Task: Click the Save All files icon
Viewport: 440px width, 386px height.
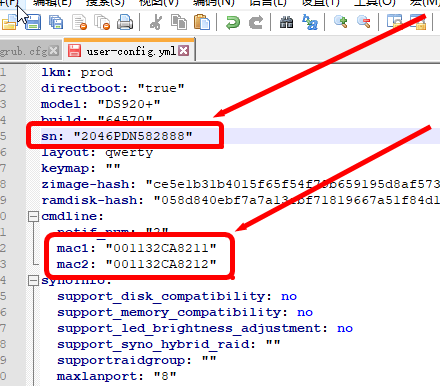Action: pos(56,22)
